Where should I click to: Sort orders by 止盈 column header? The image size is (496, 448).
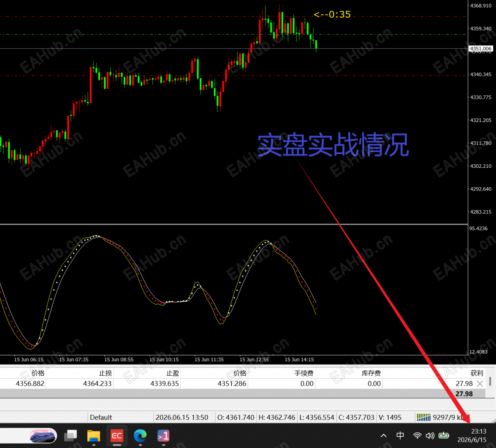172,373
